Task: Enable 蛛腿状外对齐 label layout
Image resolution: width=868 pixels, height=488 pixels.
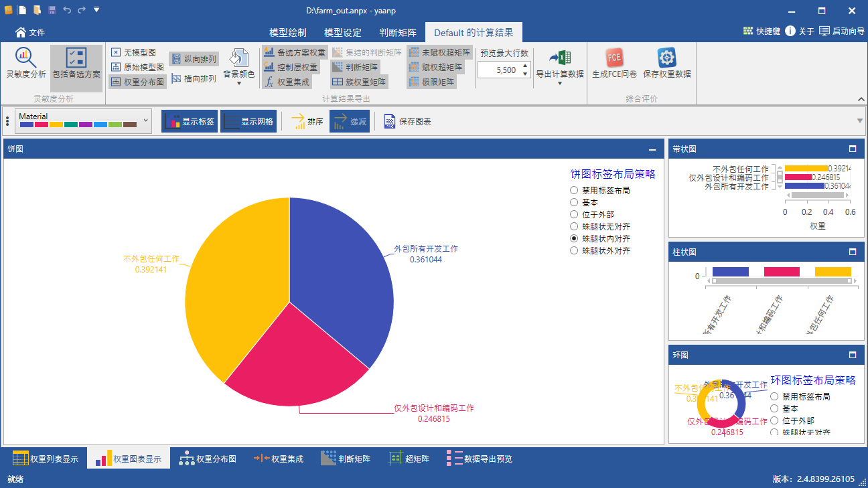Action: click(x=574, y=250)
